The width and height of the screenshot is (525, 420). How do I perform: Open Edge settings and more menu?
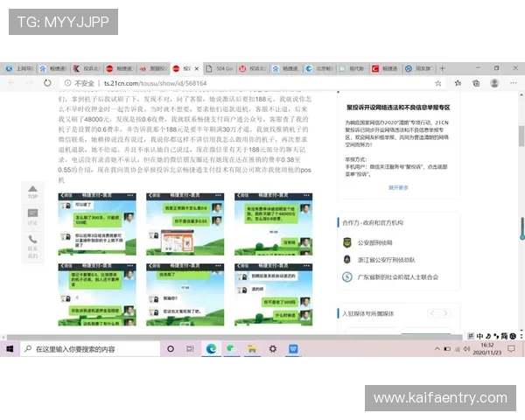(x=514, y=83)
